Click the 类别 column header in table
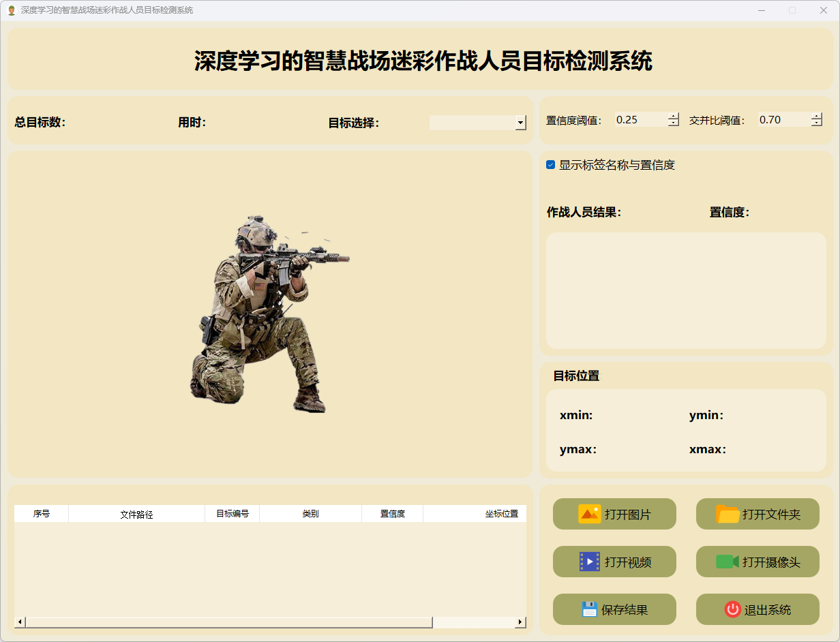 point(310,514)
